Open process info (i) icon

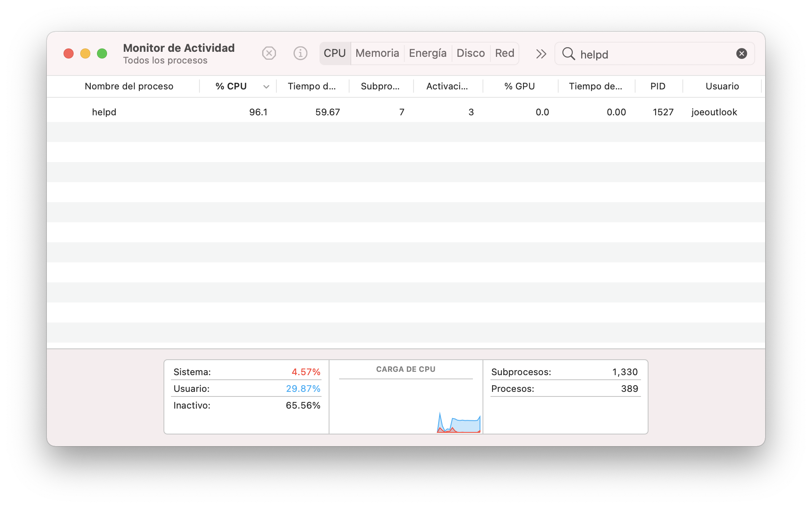click(x=300, y=53)
